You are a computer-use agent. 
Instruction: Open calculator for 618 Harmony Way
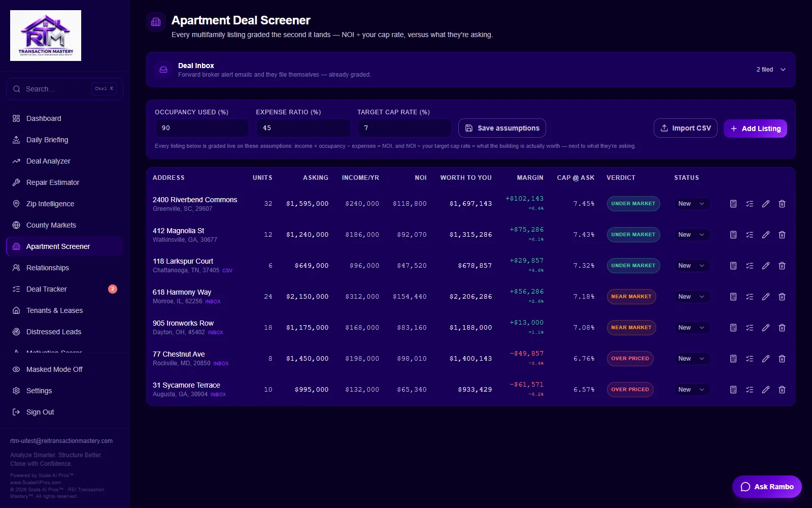pyautogui.click(x=733, y=297)
